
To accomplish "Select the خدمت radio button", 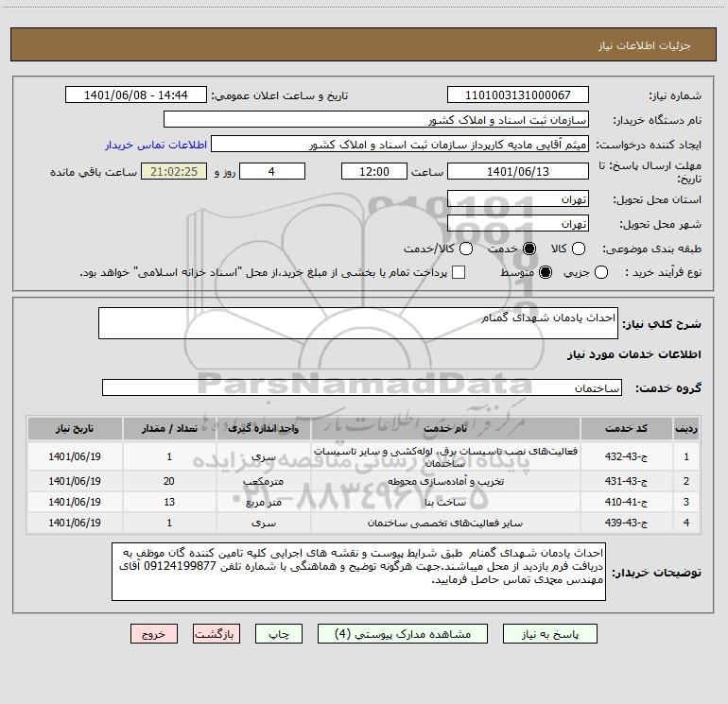I will coord(529,249).
